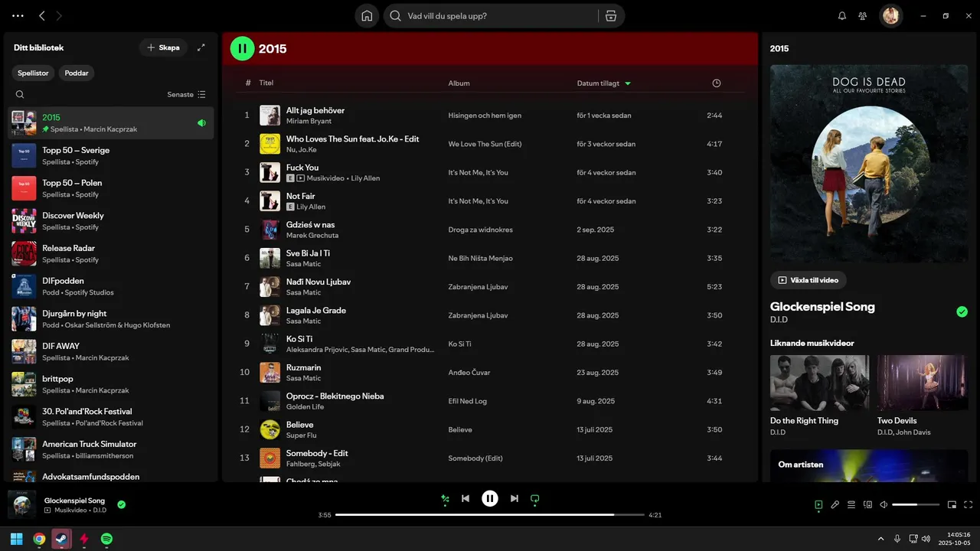
Task: Open Steam from the Windows taskbar
Action: click(61, 539)
